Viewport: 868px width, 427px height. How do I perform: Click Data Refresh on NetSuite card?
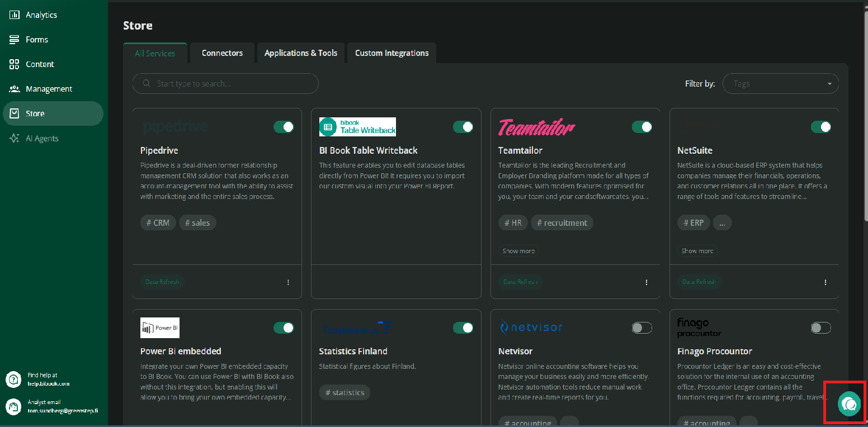click(700, 282)
